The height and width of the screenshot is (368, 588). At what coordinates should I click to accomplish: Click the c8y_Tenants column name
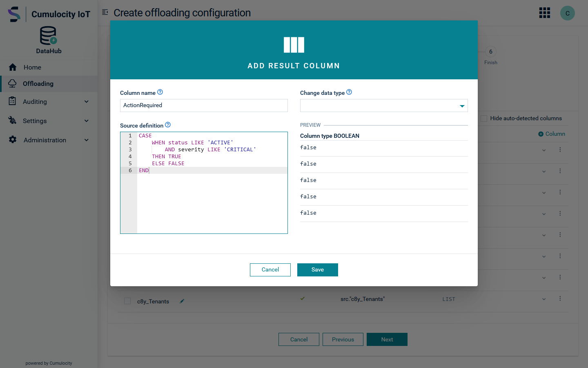[x=153, y=301]
